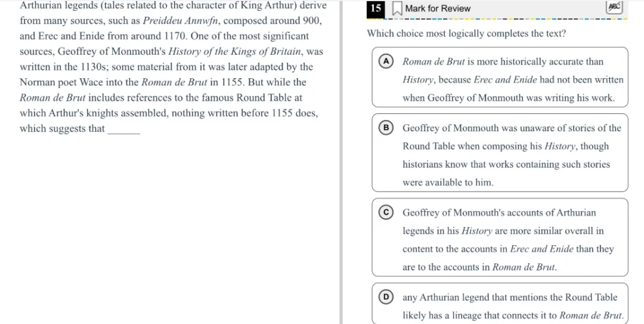This screenshot has height=324, width=644.
Task: Choose the answer saying Geoffrey was unaware of stories
Action: point(500,153)
